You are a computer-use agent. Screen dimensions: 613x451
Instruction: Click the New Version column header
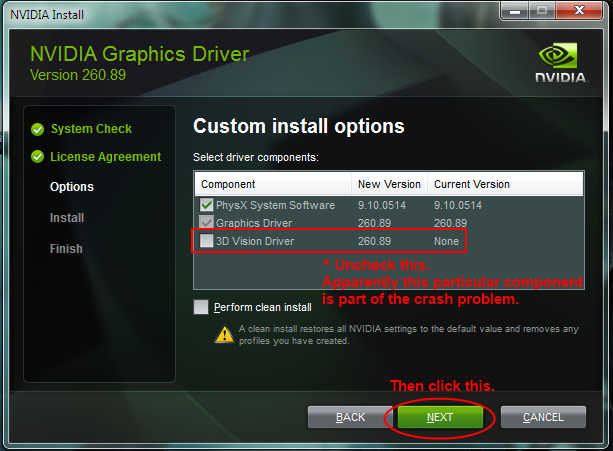pyautogui.click(x=389, y=184)
